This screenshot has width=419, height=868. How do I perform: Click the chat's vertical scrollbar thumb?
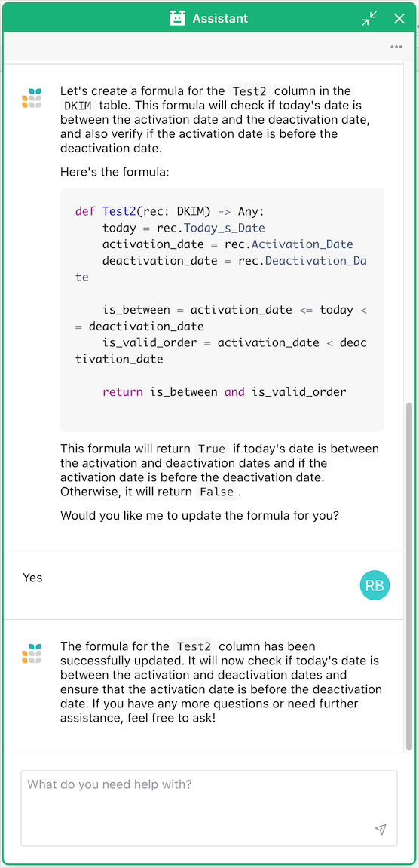(x=410, y=575)
